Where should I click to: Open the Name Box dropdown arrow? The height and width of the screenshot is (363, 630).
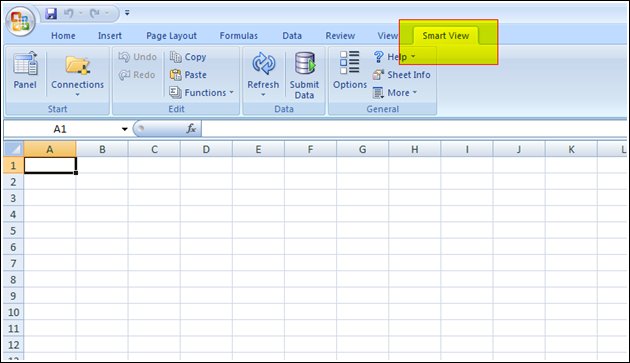pos(125,129)
